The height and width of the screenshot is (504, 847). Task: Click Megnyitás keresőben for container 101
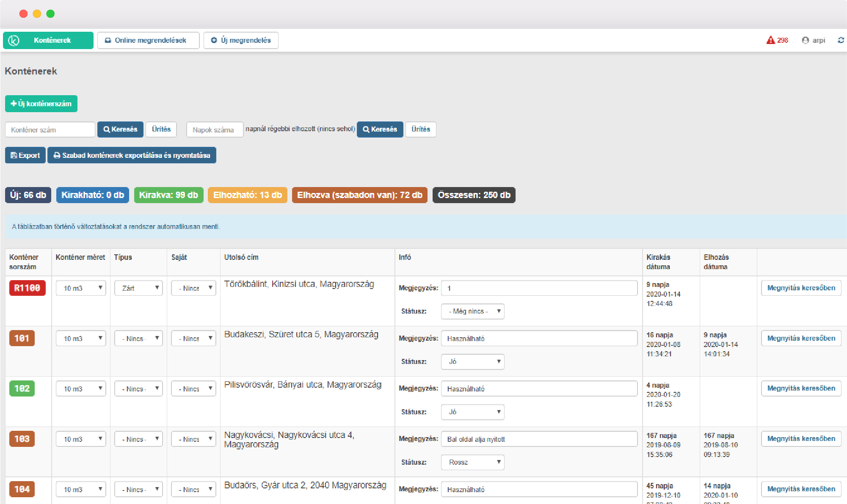pyautogui.click(x=801, y=338)
